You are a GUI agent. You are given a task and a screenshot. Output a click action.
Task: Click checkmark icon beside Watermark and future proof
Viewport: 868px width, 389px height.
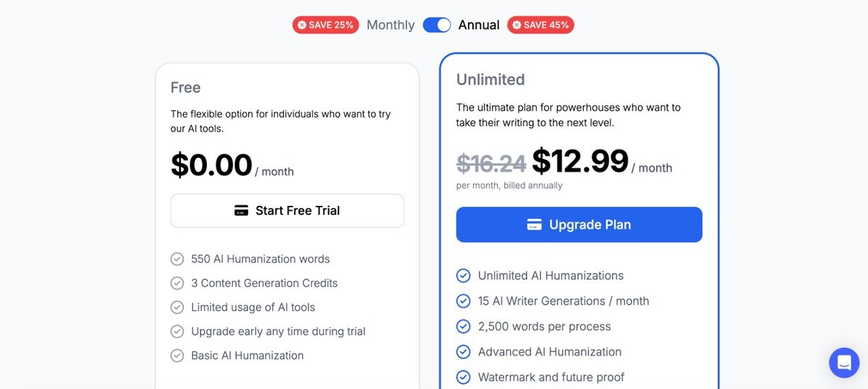463,377
